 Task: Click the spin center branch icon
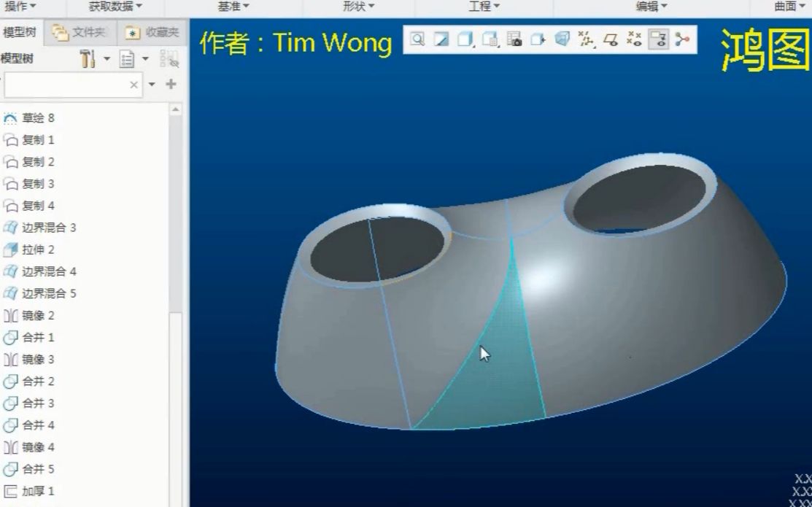click(682, 39)
